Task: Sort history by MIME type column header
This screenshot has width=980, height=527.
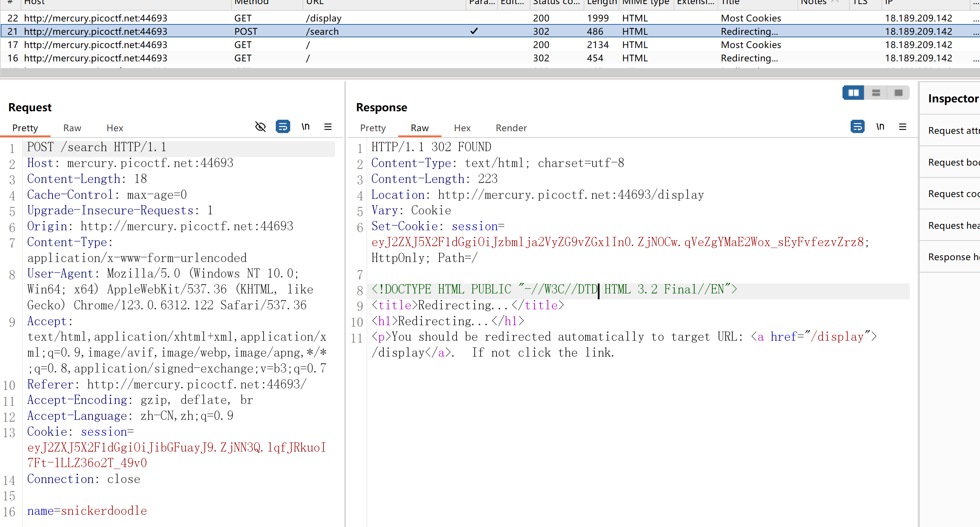Action: tap(645, 2)
